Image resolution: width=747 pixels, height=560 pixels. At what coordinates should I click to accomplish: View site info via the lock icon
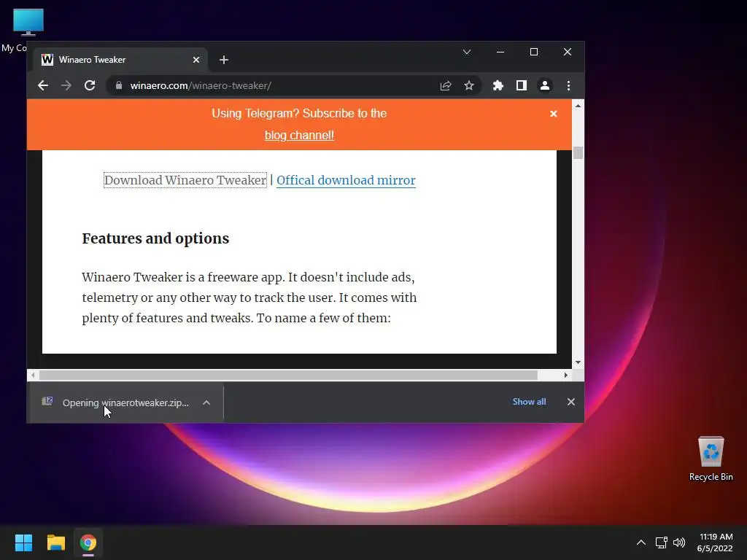pos(119,85)
